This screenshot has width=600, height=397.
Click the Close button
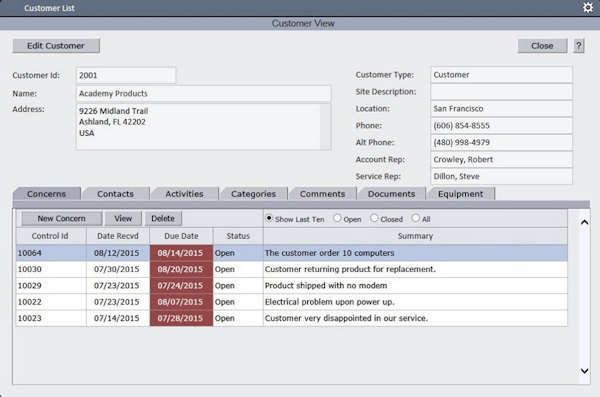[542, 46]
